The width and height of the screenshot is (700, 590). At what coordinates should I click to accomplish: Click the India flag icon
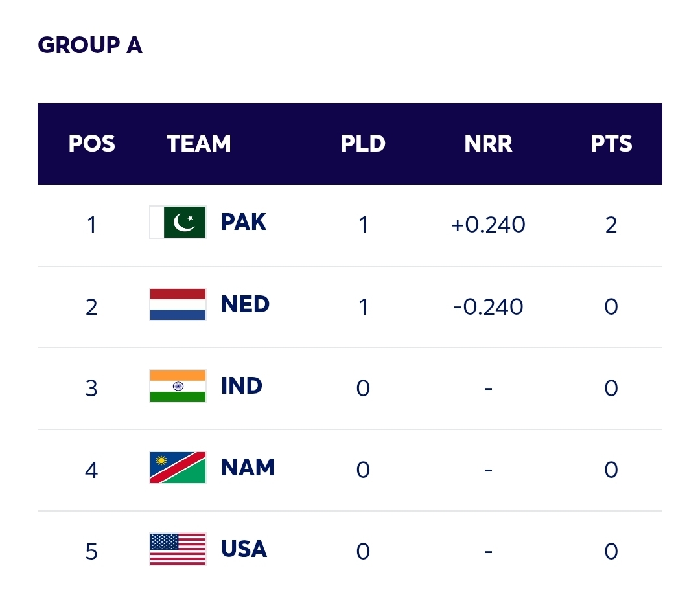pos(178,386)
